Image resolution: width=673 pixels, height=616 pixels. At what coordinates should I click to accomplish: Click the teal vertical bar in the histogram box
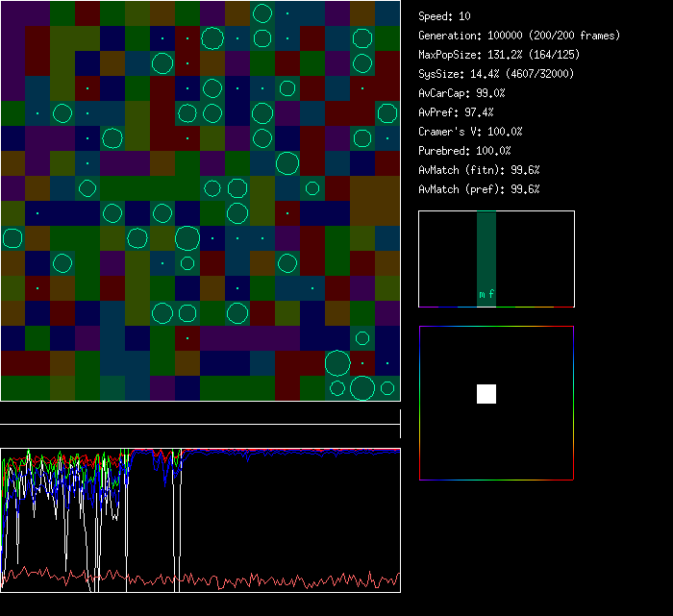click(x=486, y=250)
